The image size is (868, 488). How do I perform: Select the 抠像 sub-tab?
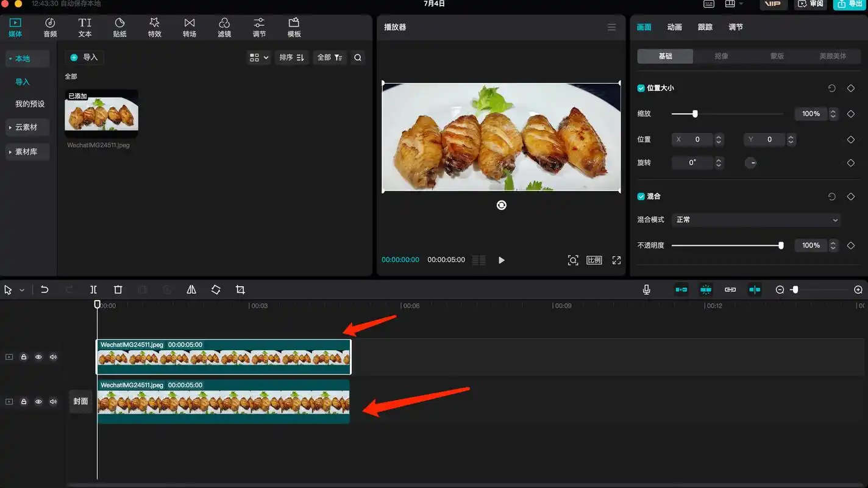pyautogui.click(x=721, y=56)
